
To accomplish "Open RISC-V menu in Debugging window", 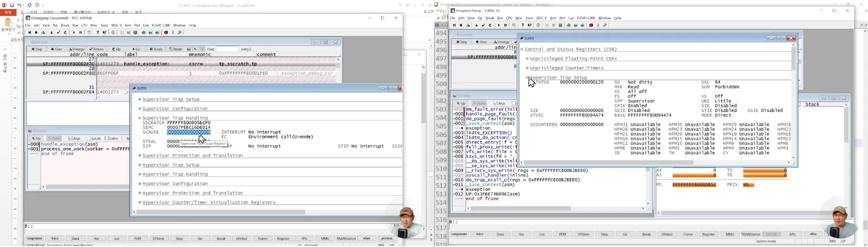I will pos(117,25).
